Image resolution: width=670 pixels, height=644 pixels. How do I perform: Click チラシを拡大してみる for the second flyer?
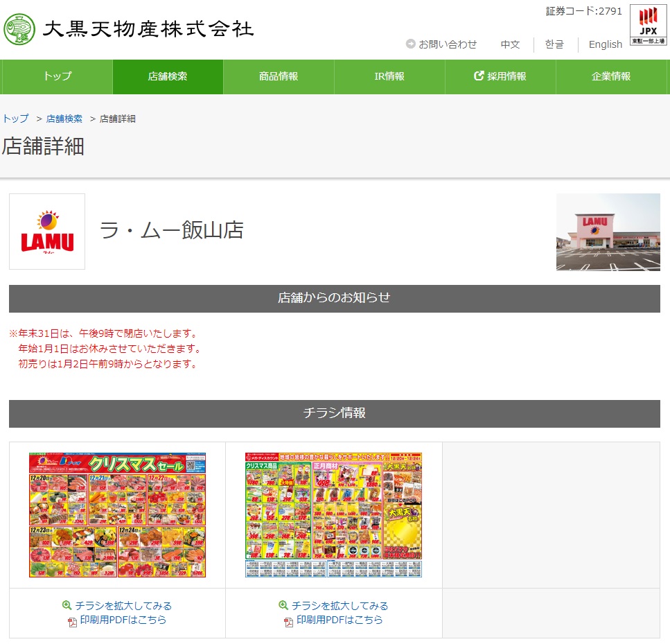[x=340, y=605]
